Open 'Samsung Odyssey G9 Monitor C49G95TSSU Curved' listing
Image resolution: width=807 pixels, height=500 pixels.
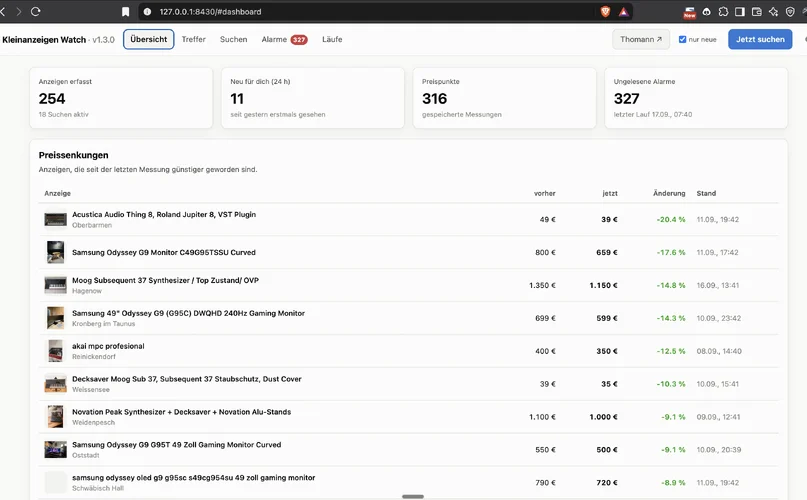tap(164, 252)
